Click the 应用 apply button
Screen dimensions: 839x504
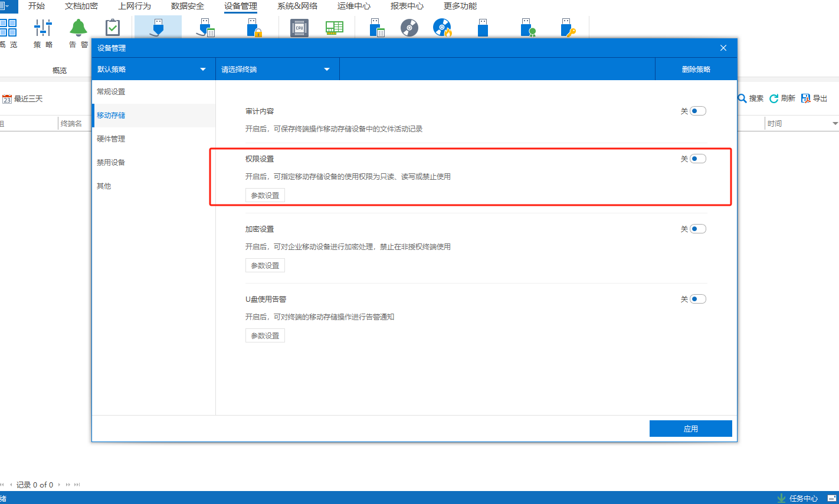click(690, 429)
